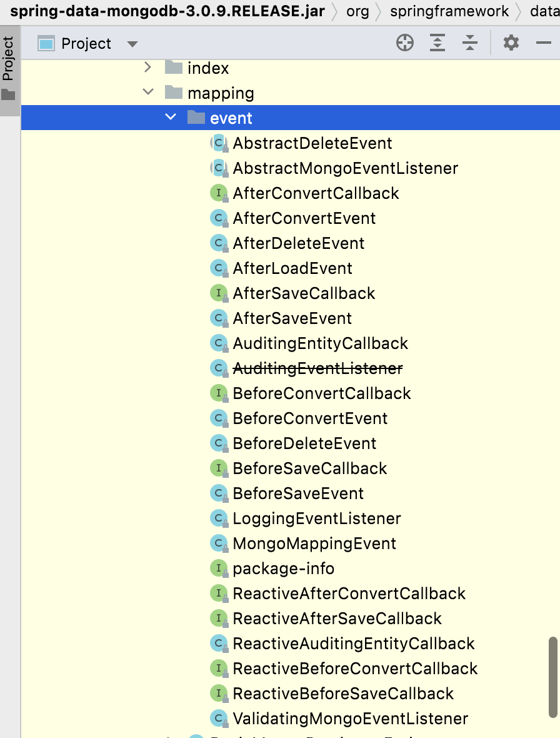560x738 pixels.
Task: Select ReactiveAfterConvertCallback in the tree
Action: pos(349,593)
